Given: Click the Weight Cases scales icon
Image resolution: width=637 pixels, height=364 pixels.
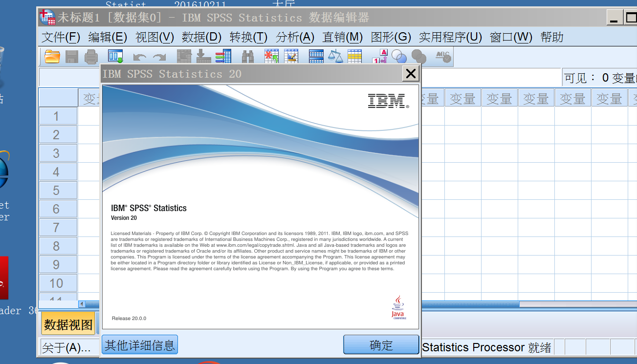Looking at the screenshot, I should click(x=335, y=57).
